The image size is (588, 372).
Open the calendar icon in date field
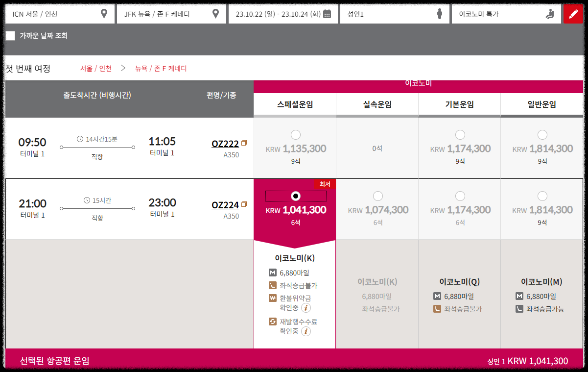click(327, 14)
